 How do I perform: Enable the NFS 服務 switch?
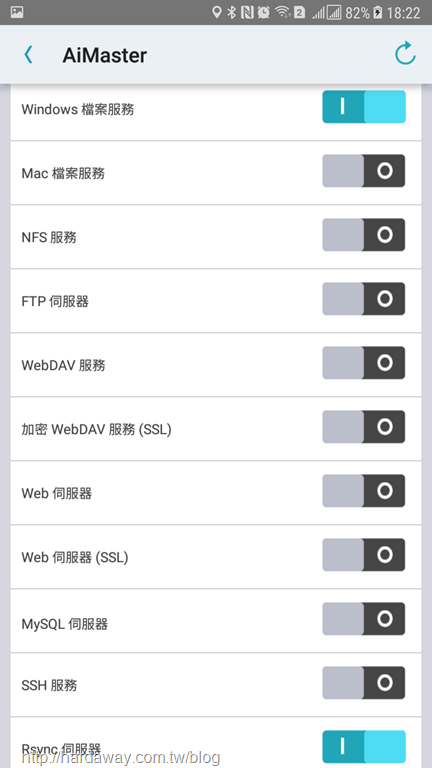[363, 235]
